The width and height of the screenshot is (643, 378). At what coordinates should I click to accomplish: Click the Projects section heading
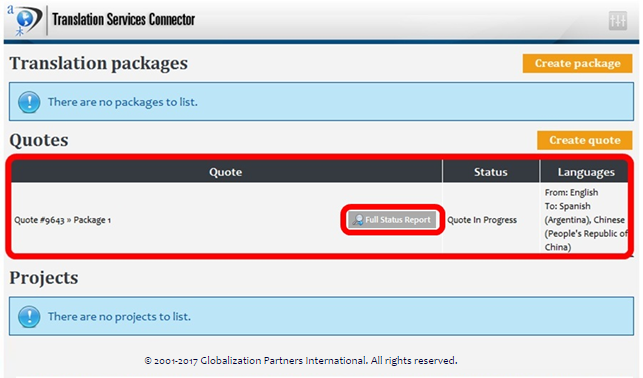tap(44, 278)
